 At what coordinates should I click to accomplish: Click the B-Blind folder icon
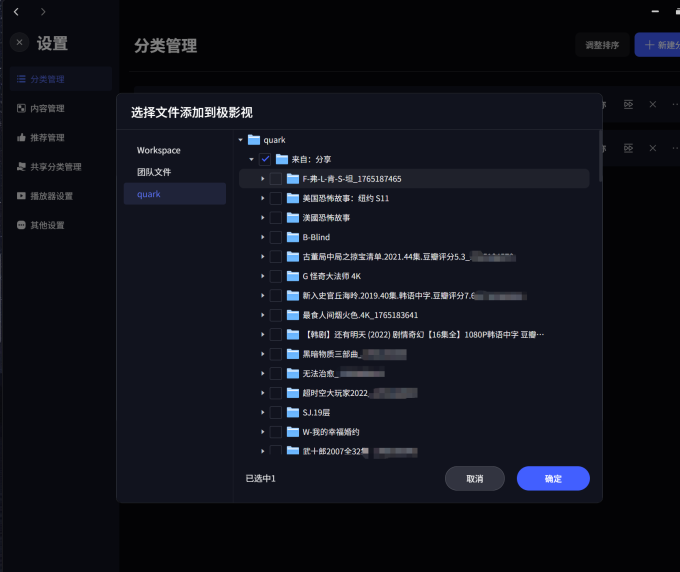293,237
